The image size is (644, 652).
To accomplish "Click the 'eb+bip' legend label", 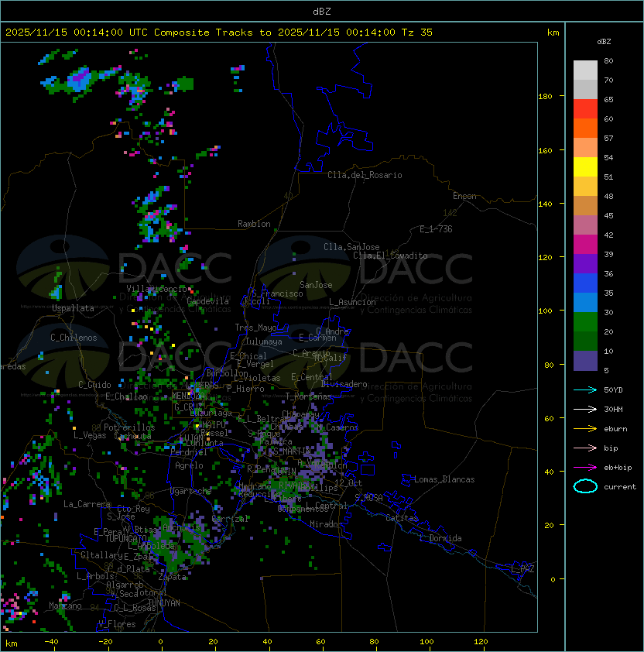I will click(x=618, y=468).
